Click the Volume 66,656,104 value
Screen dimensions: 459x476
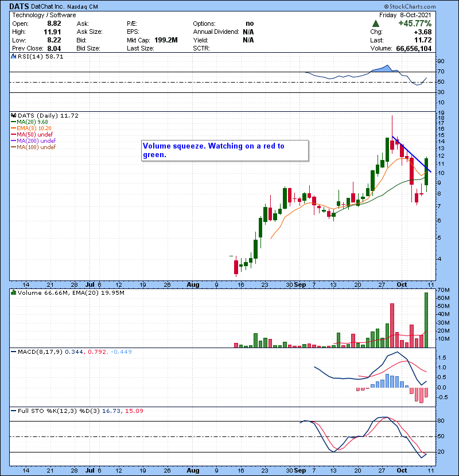click(414, 49)
